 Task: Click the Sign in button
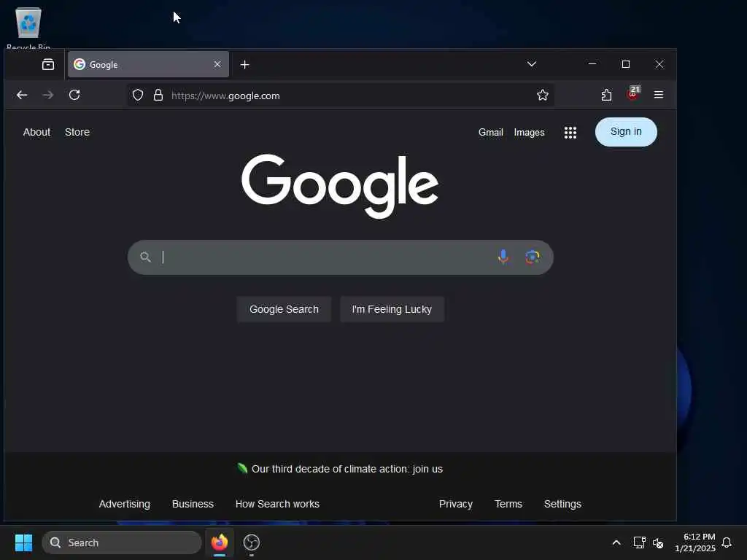click(626, 132)
